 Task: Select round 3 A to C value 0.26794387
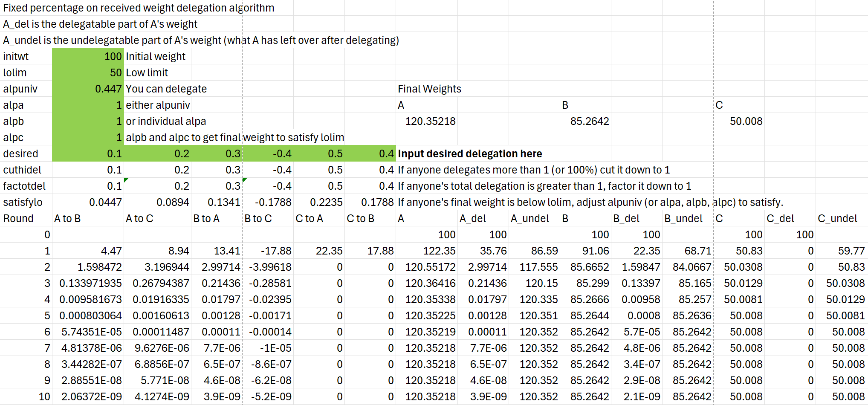[x=157, y=283]
